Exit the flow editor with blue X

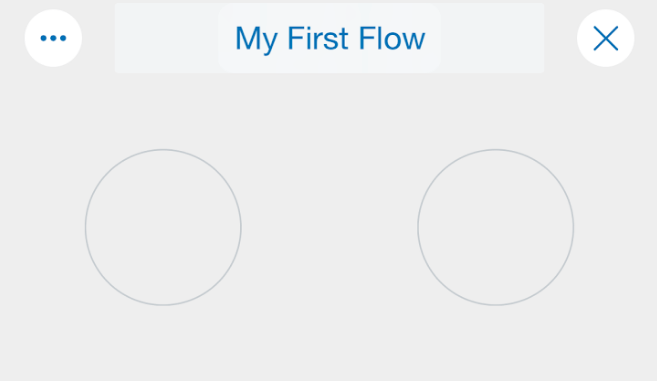point(605,38)
